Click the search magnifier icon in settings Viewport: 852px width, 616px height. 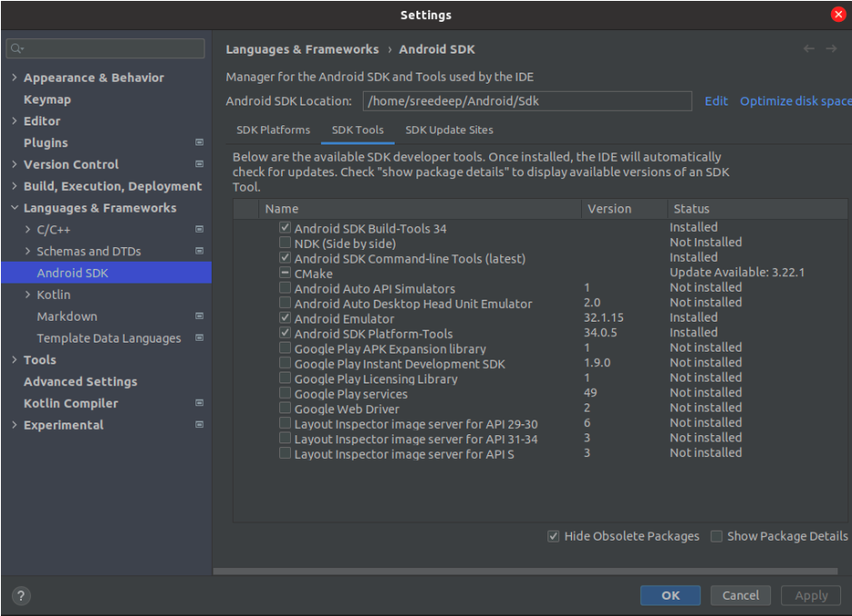17,49
